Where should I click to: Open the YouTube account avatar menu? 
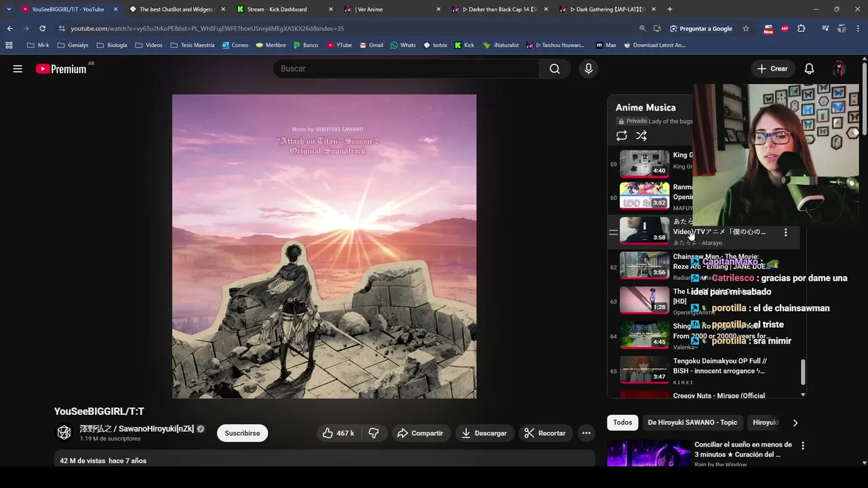(839, 68)
